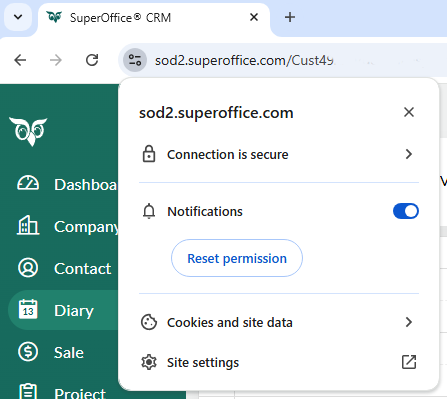Click the Project clipboard icon
The height and width of the screenshot is (399, 447).
28,391
